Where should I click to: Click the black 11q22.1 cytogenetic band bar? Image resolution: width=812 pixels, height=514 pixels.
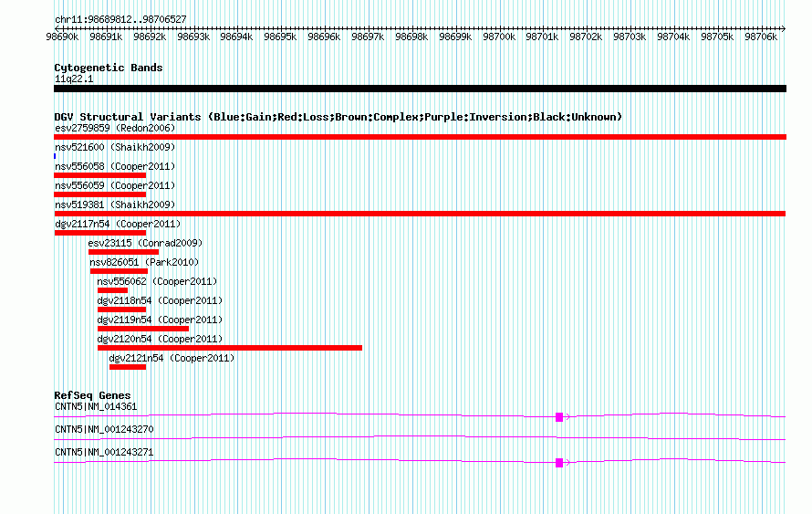[420, 89]
